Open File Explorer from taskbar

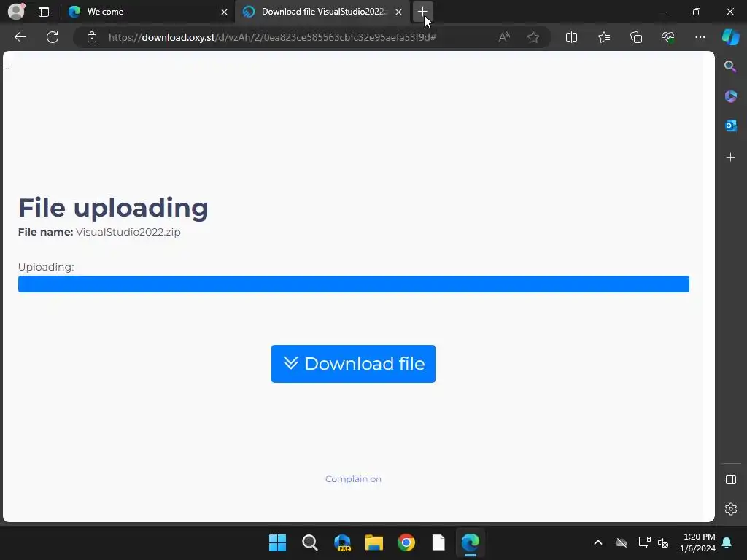[x=374, y=542]
